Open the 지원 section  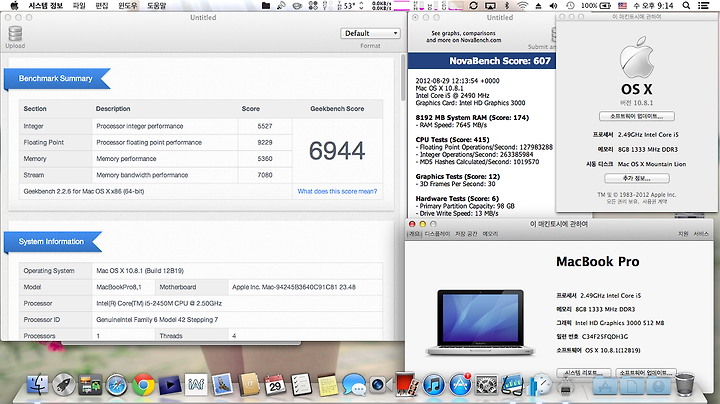pyautogui.click(x=683, y=234)
